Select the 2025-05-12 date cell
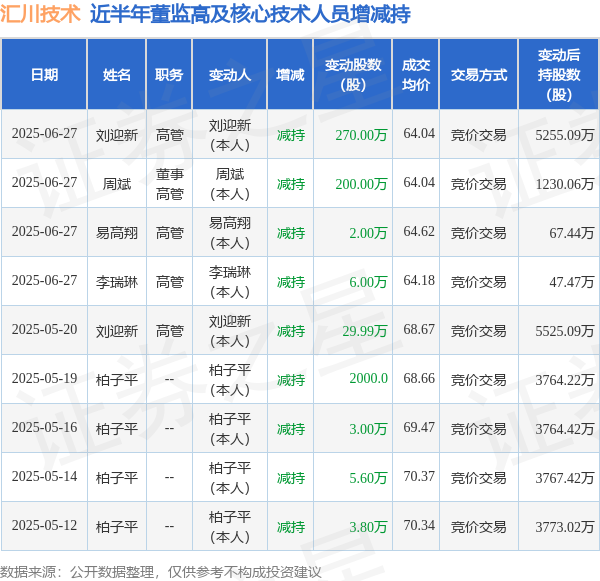600x581 pixels. tap(44, 525)
